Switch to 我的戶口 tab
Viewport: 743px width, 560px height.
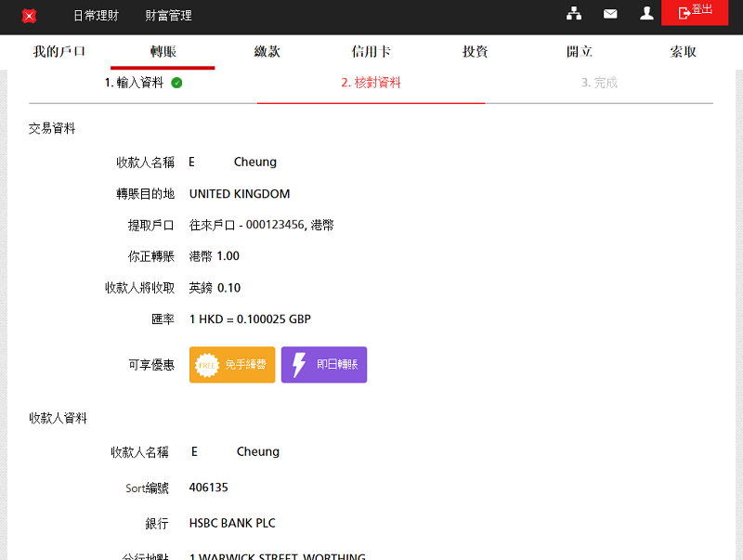tap(59, 52)
